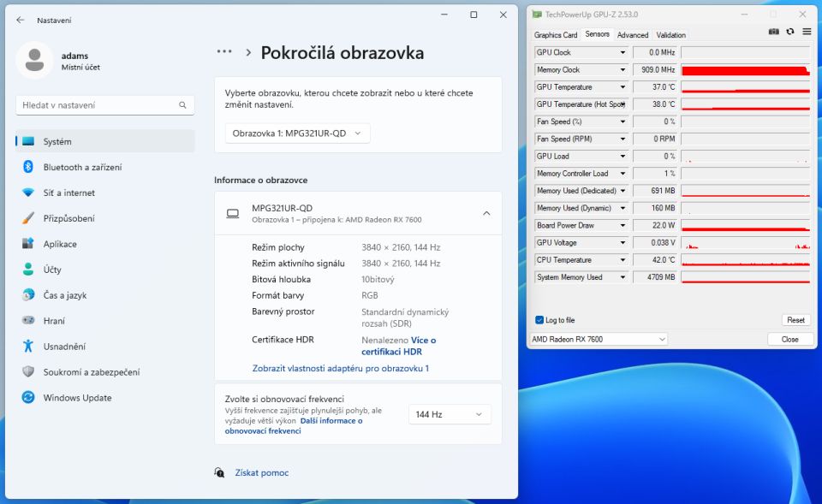Click the Místní účet account label
Image resolution: width=822 pixels, height=504 pixels.
click(x=80, y=67)
